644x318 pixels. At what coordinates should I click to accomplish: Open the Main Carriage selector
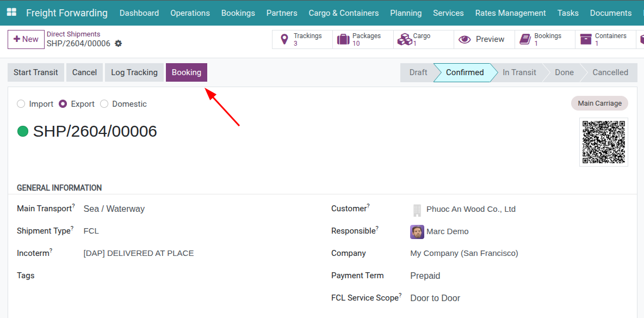[599, 103]
